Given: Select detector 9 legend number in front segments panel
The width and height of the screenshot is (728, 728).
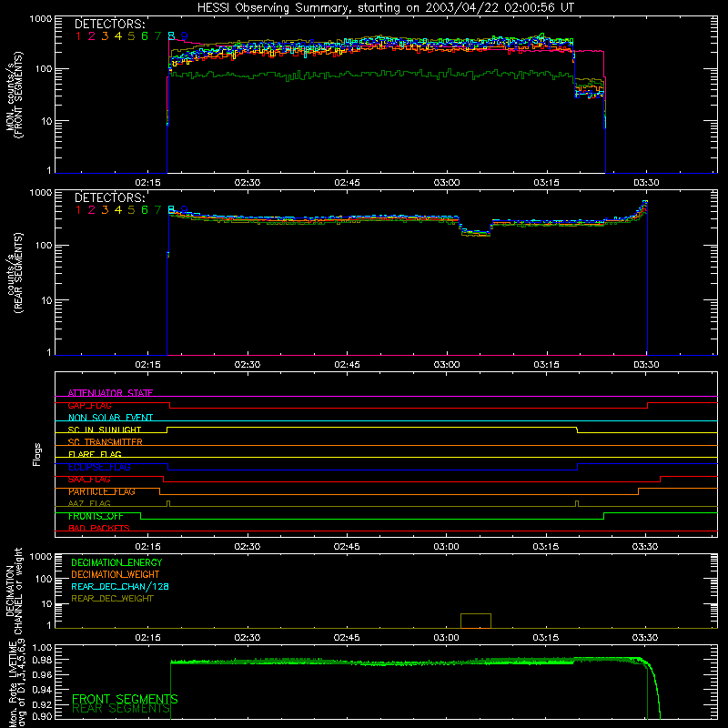Looking at the screenshot, I should [185, 36].
